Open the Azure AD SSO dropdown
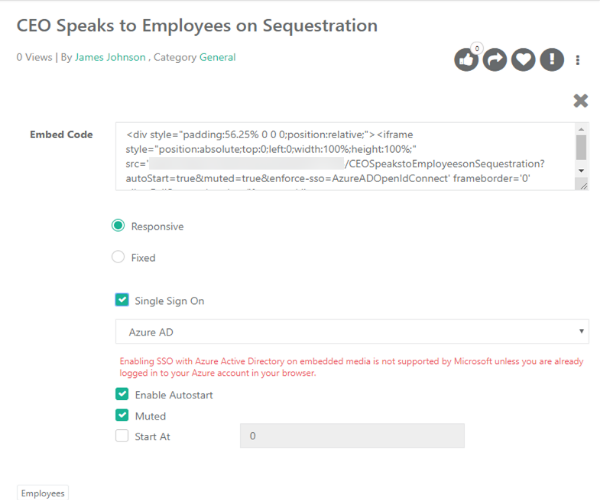600x500 pixels. (x=352, y=331)
